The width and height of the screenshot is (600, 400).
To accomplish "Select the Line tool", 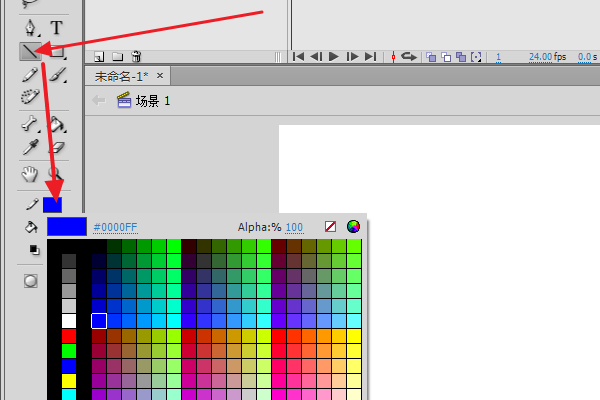I will click(x=30, y=51).
